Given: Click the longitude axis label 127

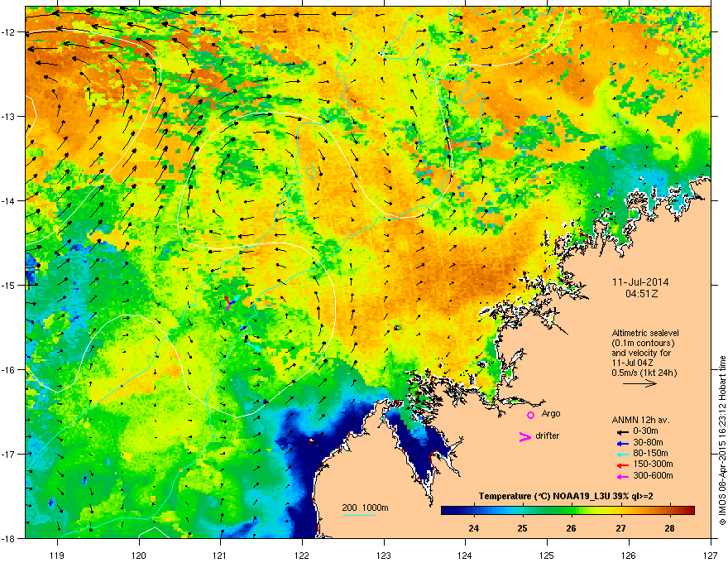Looking at the screenshot, I should point(711,555).
